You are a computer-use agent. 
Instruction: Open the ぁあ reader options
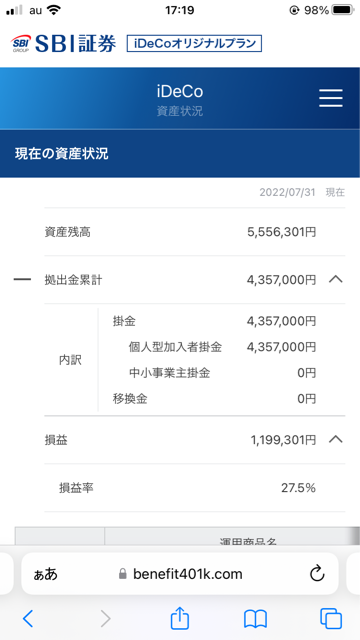tap(46, 574)
